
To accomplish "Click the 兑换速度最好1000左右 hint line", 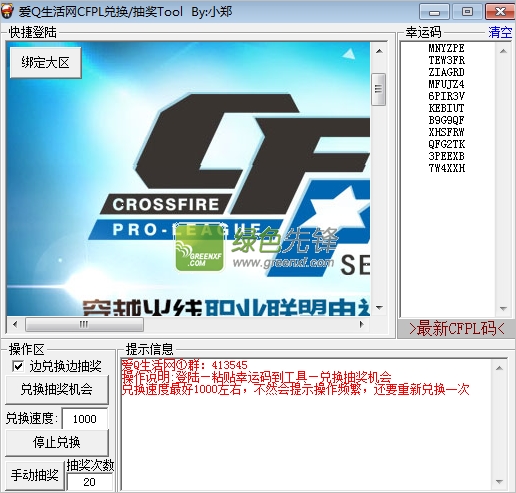I will (x=295, y=389).
